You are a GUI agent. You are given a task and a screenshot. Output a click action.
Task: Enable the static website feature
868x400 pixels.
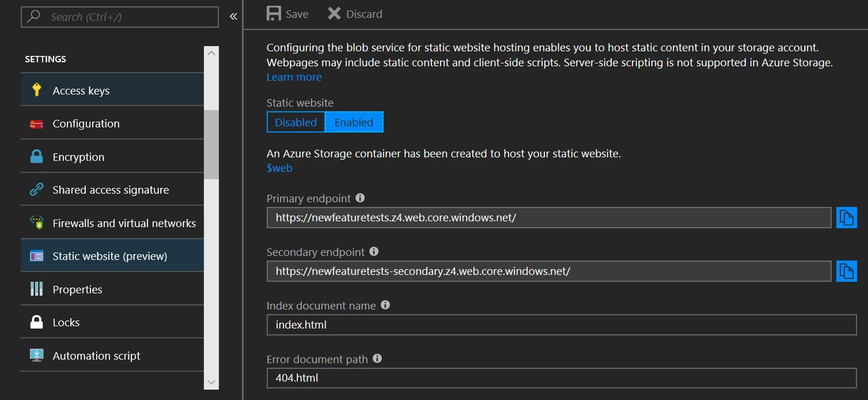354,122
